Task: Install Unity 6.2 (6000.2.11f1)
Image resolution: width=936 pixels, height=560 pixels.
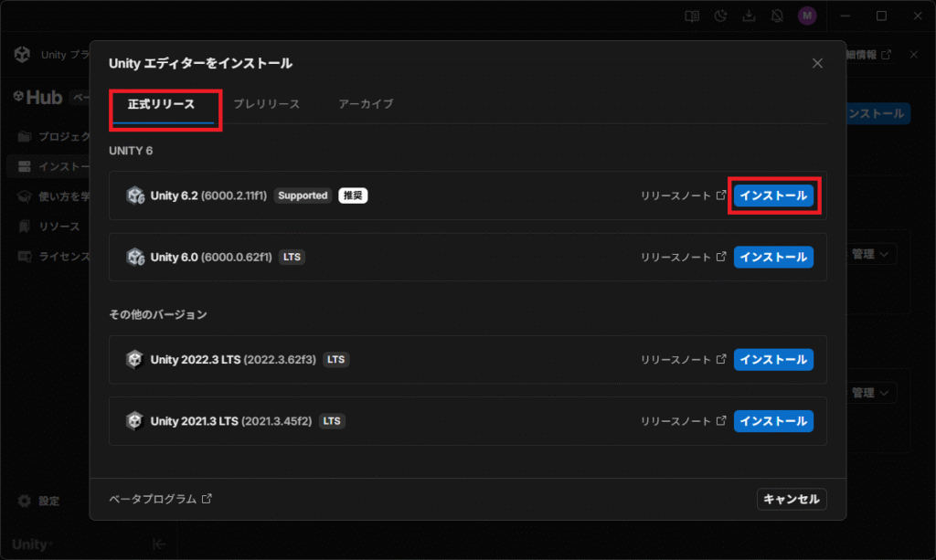Action: coord(773,195)
